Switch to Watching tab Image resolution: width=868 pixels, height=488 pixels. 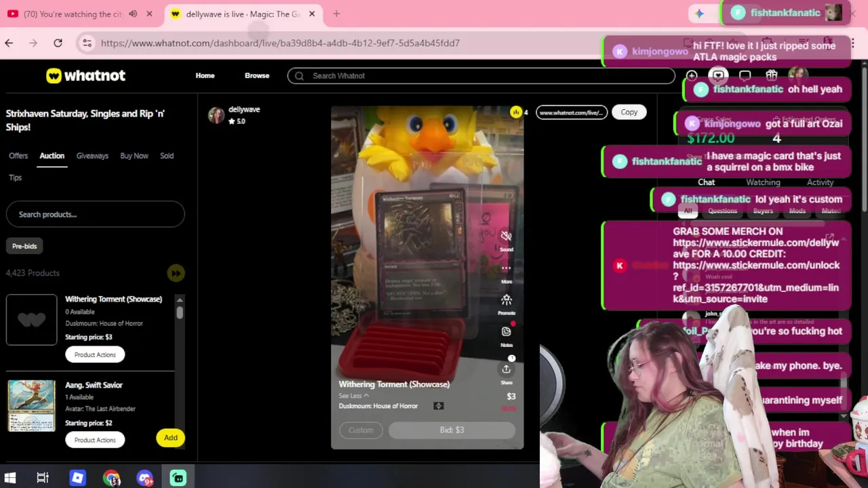763,182
